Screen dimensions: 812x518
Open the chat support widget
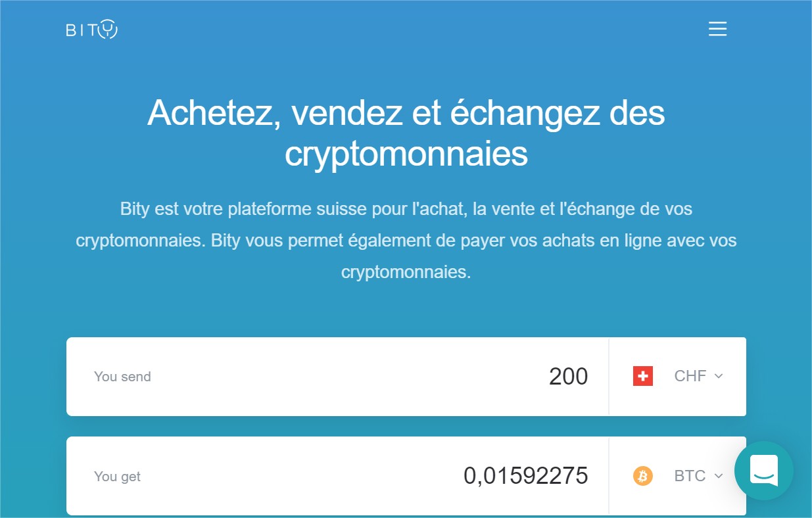point(764,471)
